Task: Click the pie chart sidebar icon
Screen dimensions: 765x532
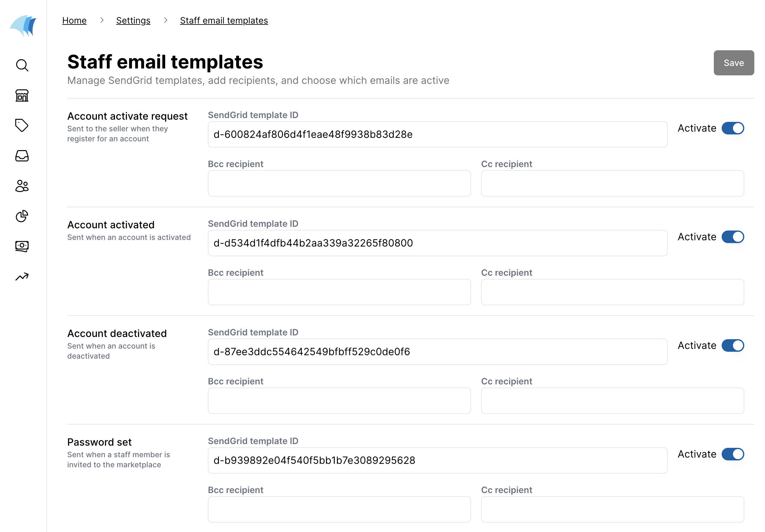Action: pyautogui.click(x=22, y=216)
